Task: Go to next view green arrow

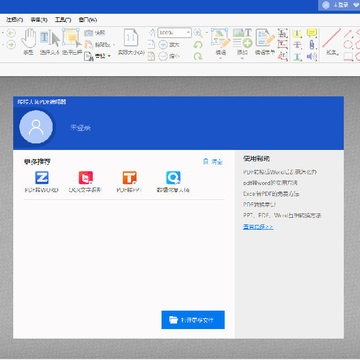Action: tap(11, 44)
